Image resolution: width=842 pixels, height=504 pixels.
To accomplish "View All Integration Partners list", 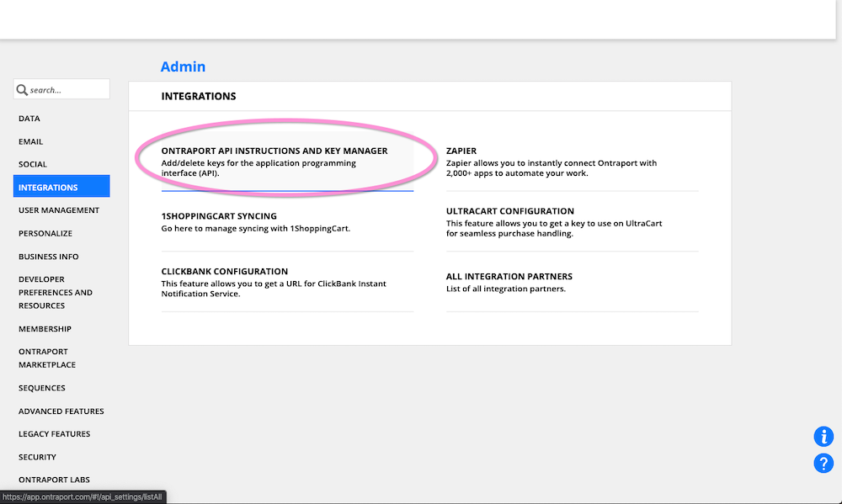I will pos(509,277).
